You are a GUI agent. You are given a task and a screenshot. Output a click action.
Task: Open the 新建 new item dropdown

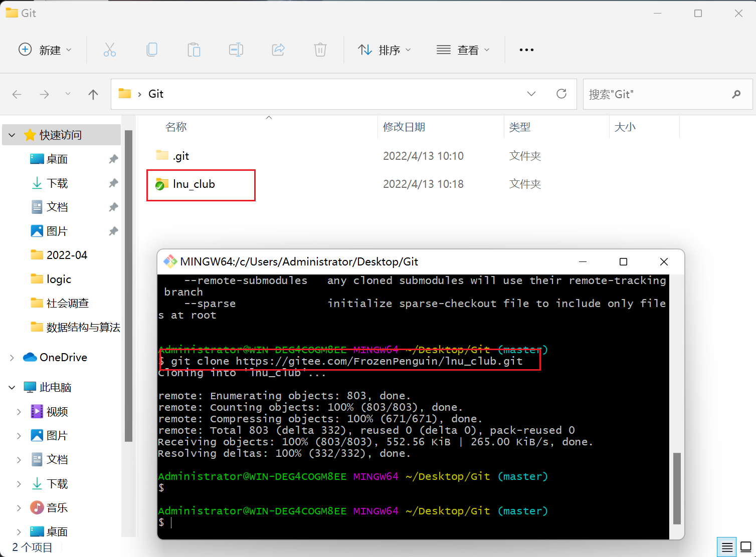[x=45, y=50]
